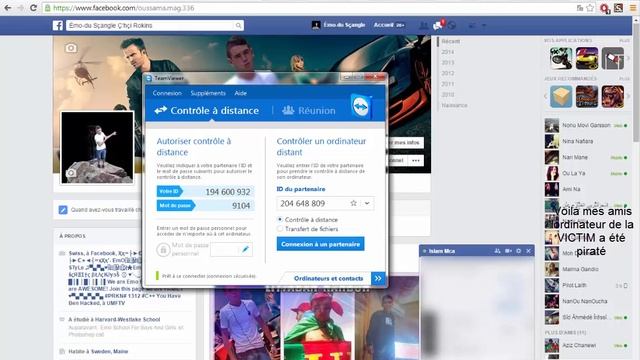
Task: Open Facebook account dropdown arrow in header
Action: (484, 25)
